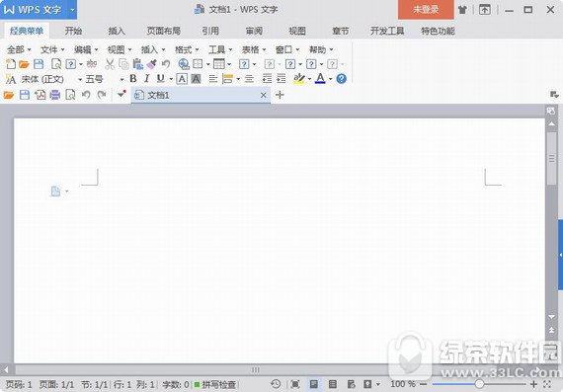The height and width of the screenshot is (392, 563).
Task: Toggle the character shading A button
Action: (x=196, y=79)
